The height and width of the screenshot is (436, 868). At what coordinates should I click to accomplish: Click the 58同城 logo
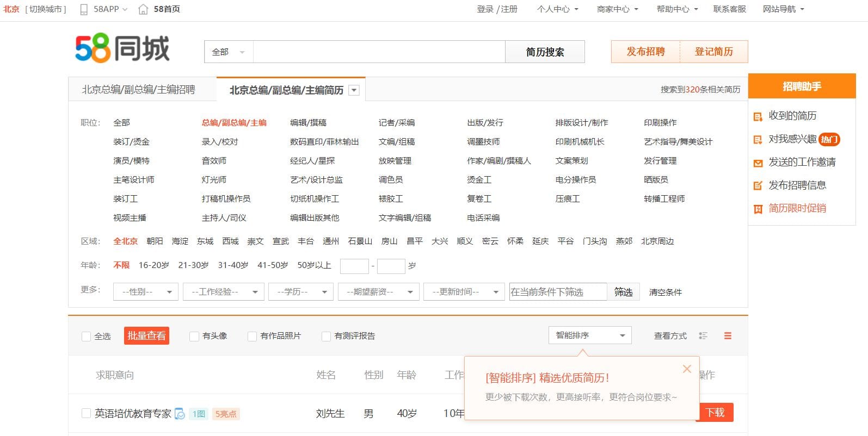pos(122,48)
